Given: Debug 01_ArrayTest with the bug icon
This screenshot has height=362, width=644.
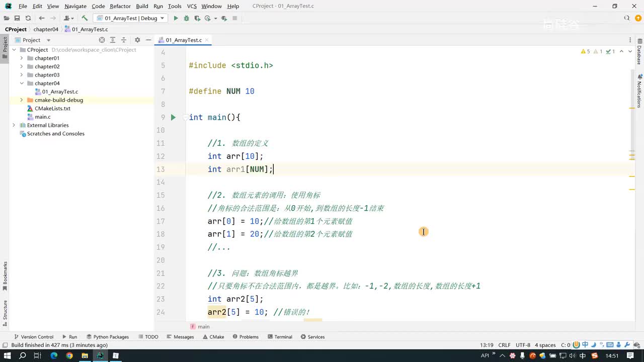Looking at the screenshot, I should pyautogui.click(x=186, y=18).
